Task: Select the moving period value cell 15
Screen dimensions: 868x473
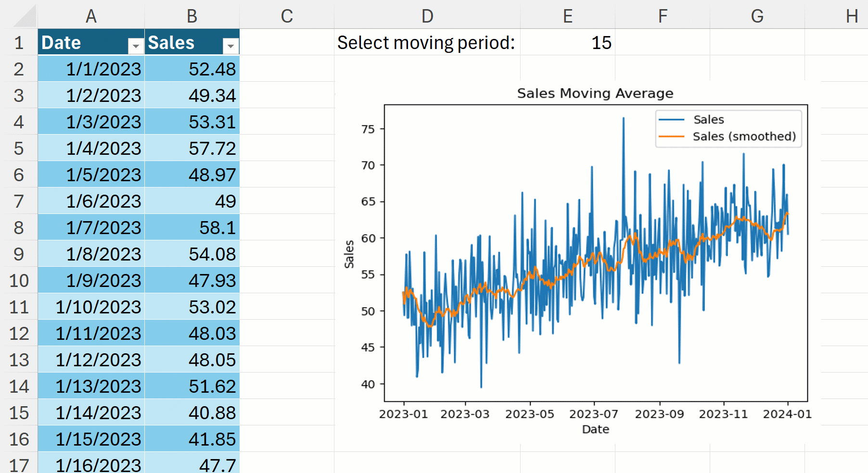Action: click(567, 43)
